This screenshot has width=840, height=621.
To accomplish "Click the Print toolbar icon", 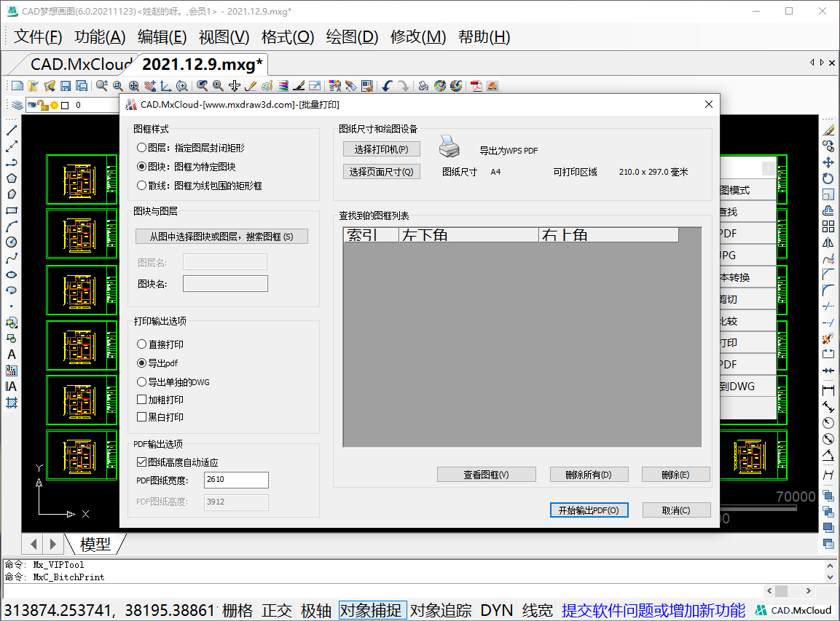I will click(423, 86).
